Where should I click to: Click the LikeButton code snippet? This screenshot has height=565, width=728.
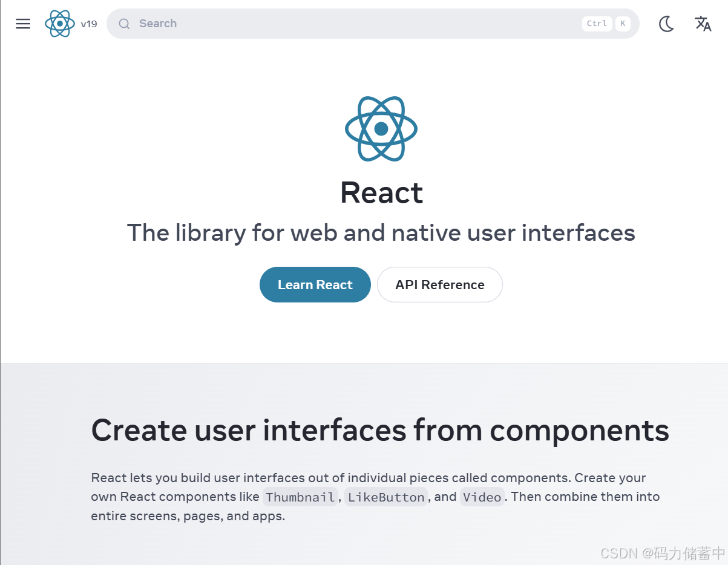click(x=386, y=497)
